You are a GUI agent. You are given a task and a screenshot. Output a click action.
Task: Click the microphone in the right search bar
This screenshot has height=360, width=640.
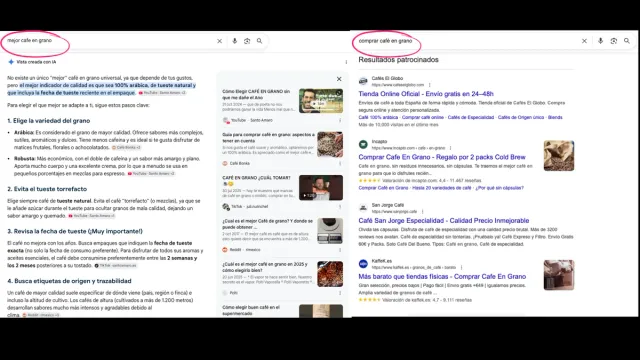600,41
